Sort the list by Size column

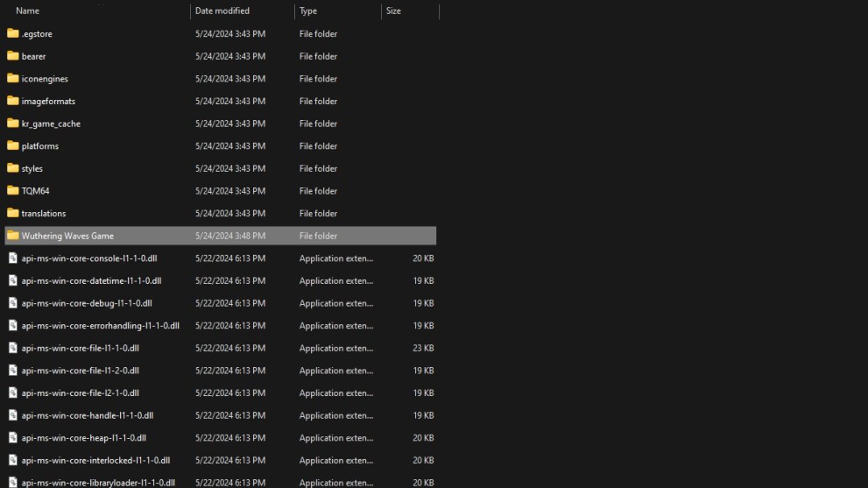(x=394, y=11)
